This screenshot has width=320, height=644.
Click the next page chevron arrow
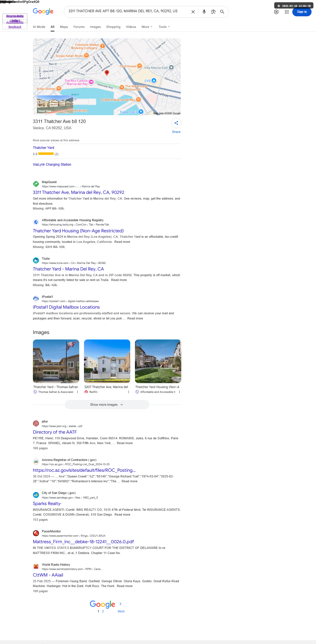click(120, 604)
